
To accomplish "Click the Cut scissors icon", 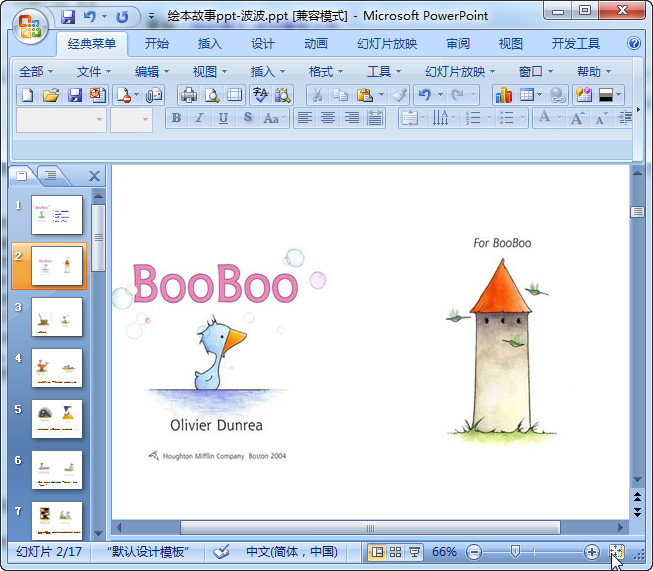I will click(x=317, y=95).
